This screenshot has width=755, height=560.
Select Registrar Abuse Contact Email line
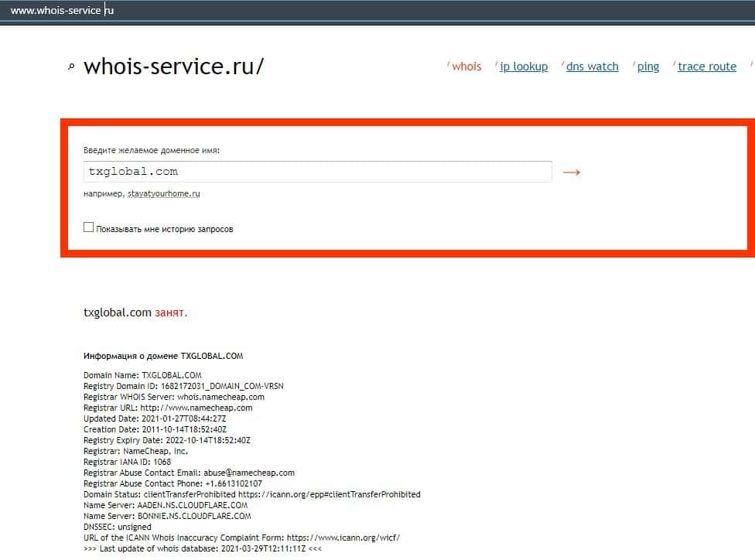click(x=190, y=473)
